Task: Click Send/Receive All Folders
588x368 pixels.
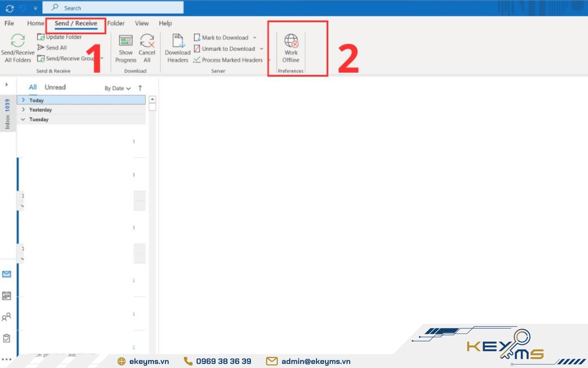Action: pyautogui.click(x=18, y=48)
